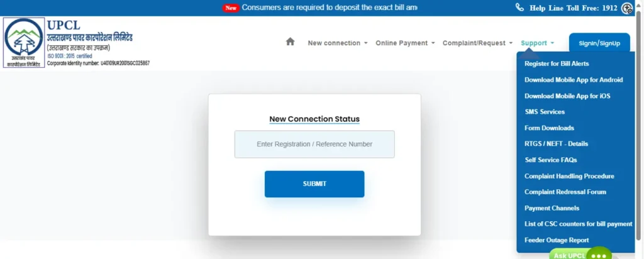
Task: Collapse the Support menu
Action: [538, 43]
